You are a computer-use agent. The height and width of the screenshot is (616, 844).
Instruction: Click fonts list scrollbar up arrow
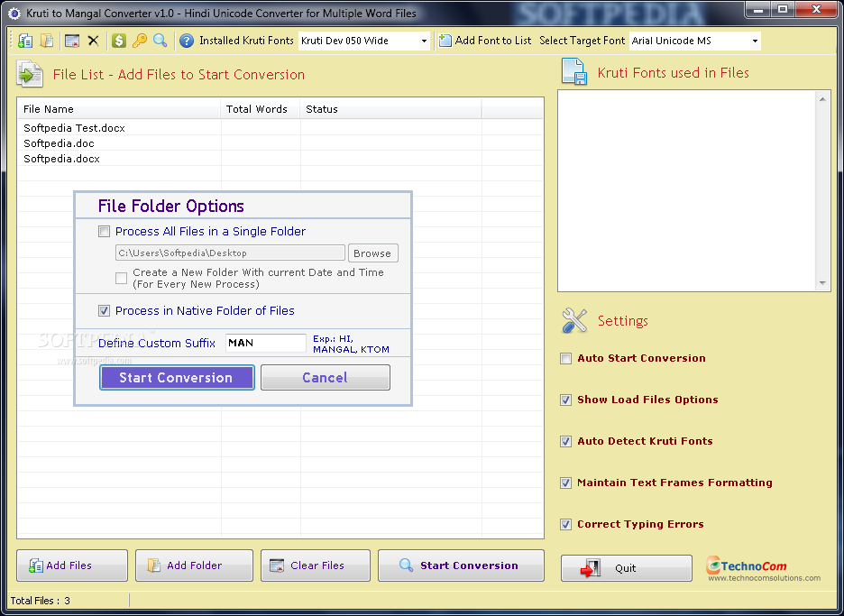[822, 99]
